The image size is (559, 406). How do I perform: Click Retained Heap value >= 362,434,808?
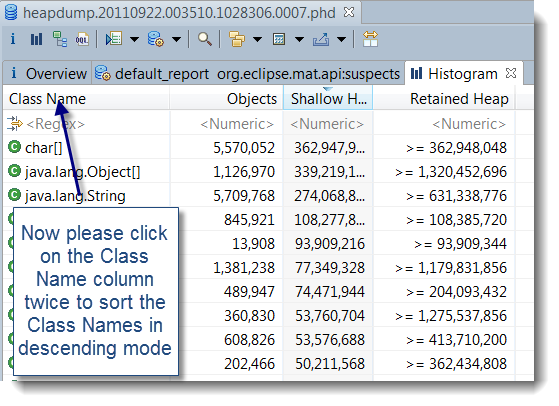456,364
